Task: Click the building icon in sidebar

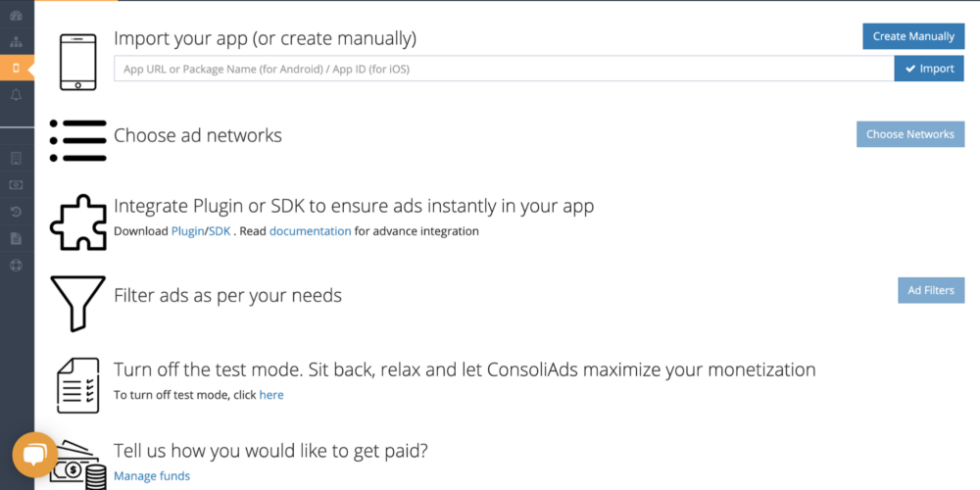Action: [x=17, y=158]
